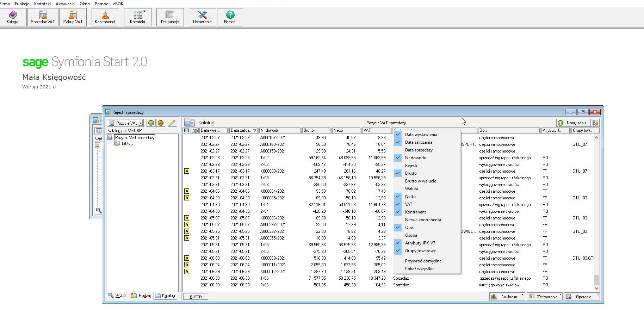This screenshot has height=329, width=644.
Task: Click the faktury folder icon in tree
Action: point(117,143)
